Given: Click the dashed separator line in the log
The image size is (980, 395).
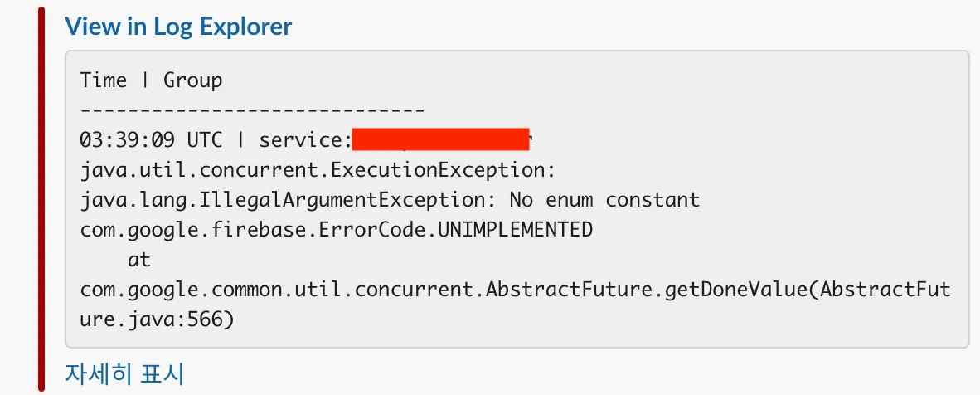Looking at the screenshot, I should (x=253, y=110).
